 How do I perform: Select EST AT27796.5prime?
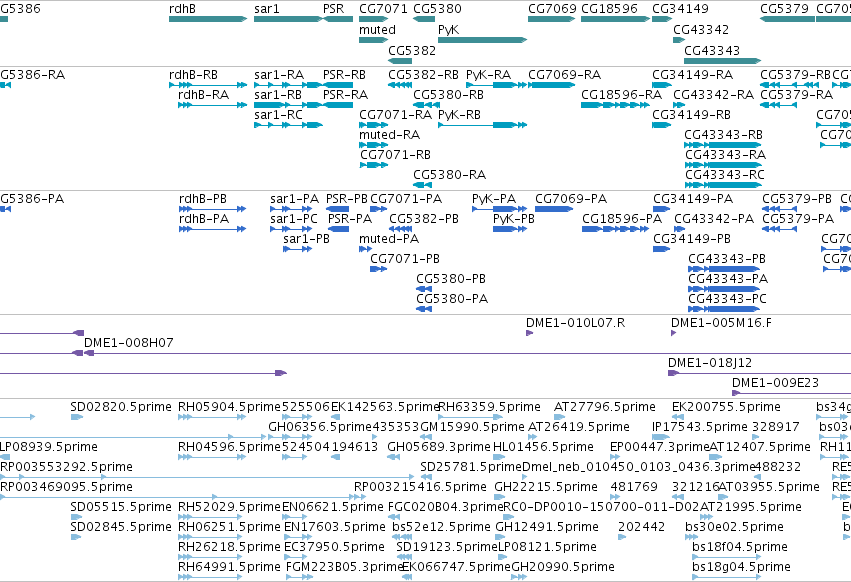tap(605, 407)
